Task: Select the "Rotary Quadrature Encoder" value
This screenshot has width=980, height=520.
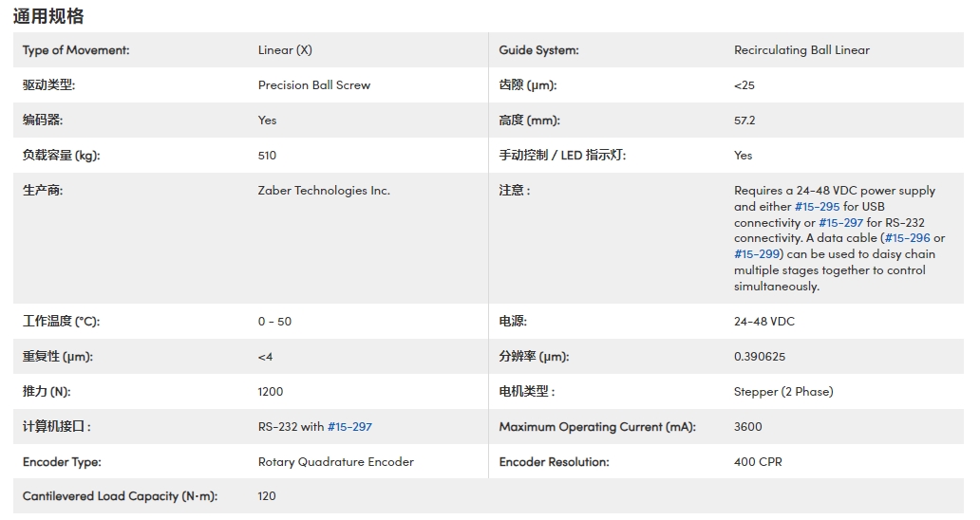Action: click(335, 462)
